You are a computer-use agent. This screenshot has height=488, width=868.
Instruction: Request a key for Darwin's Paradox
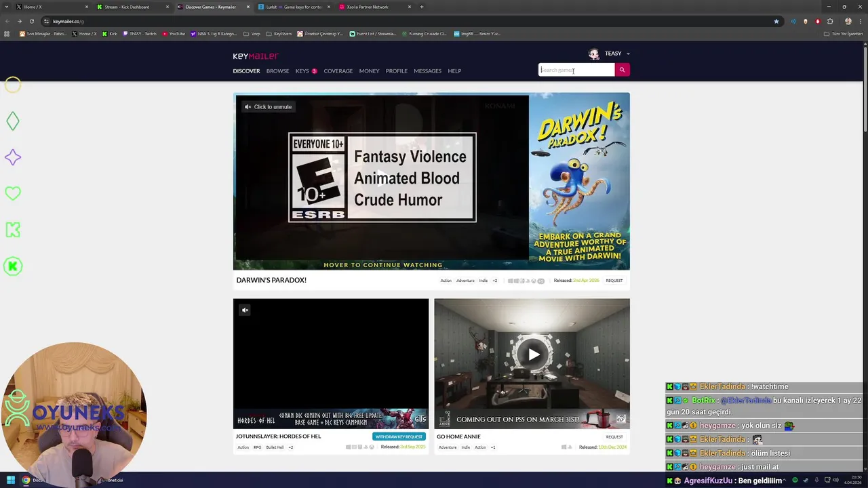pyautogui.click(x=614, y=281)
